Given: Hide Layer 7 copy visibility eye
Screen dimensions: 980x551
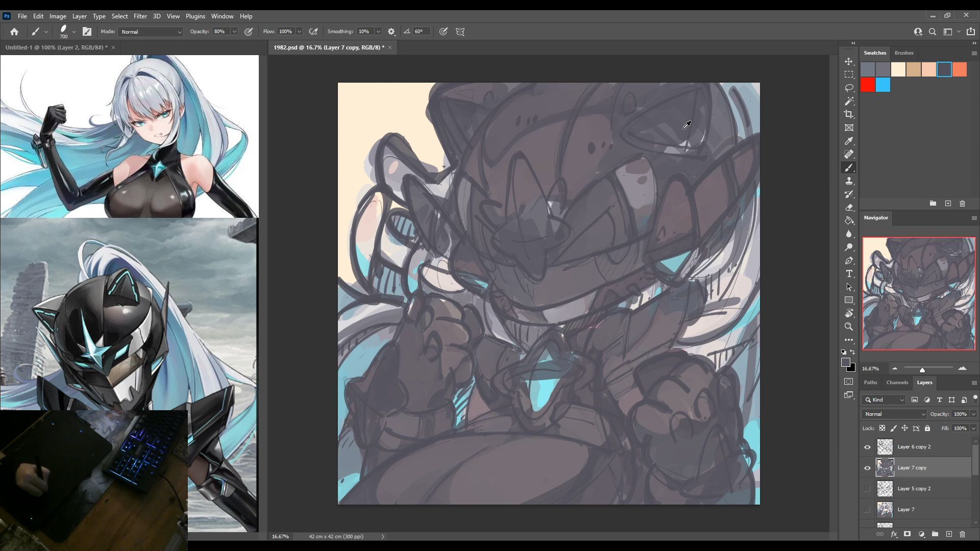Looking at the screenshot, I should click(867, 468).
